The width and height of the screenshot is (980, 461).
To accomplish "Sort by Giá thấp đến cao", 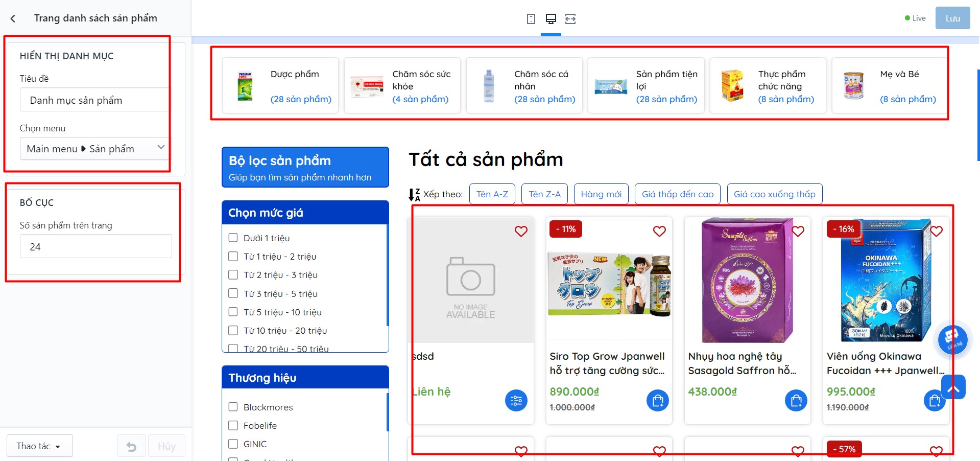I will pyautogui.click(x=678, y=194).
